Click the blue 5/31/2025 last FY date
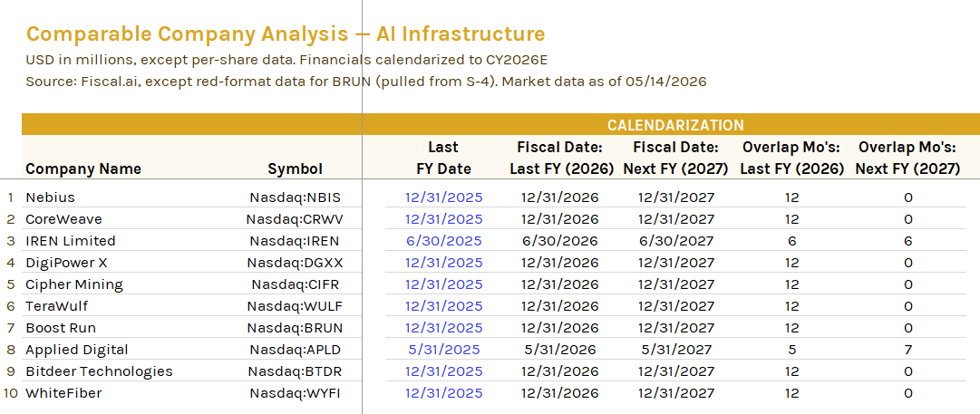Image resolution: width=980 pixels, height=414 pixels. tap(443, 350)
